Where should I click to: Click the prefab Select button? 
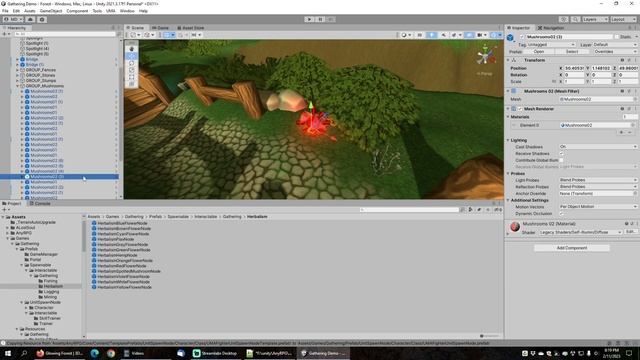tap(572, 52)
